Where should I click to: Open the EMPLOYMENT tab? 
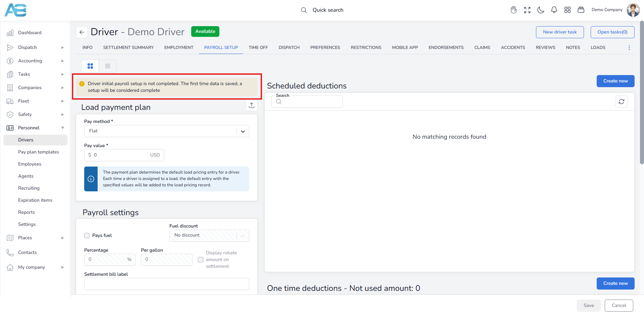179,48
